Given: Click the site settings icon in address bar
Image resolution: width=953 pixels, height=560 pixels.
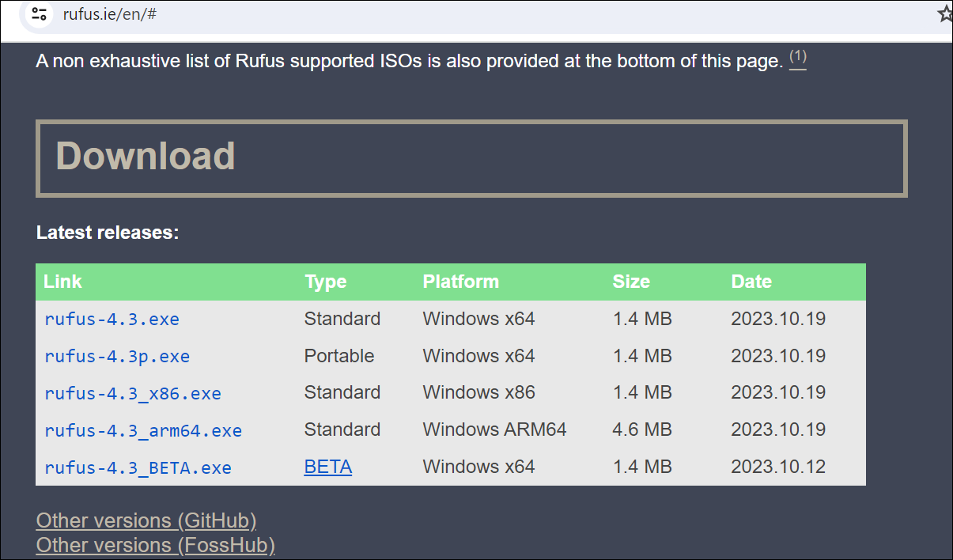Looking at the screenshot, I should [x=39, y=14].
